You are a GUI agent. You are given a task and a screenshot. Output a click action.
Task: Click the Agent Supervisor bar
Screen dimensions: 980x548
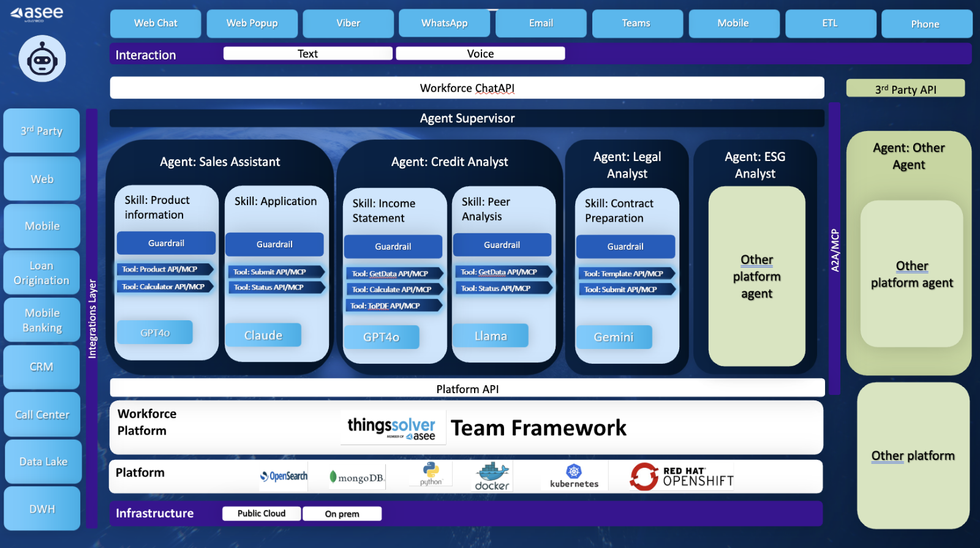pyautogui.click(x=467, y=118)
